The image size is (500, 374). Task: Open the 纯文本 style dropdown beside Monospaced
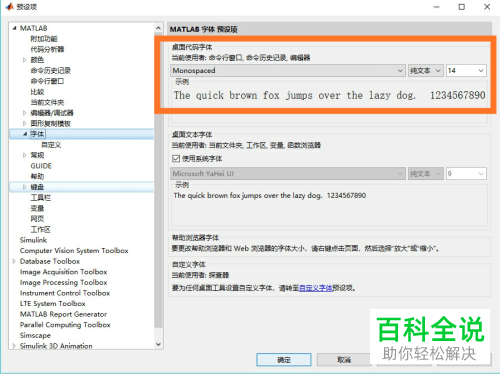click(426, 71)
